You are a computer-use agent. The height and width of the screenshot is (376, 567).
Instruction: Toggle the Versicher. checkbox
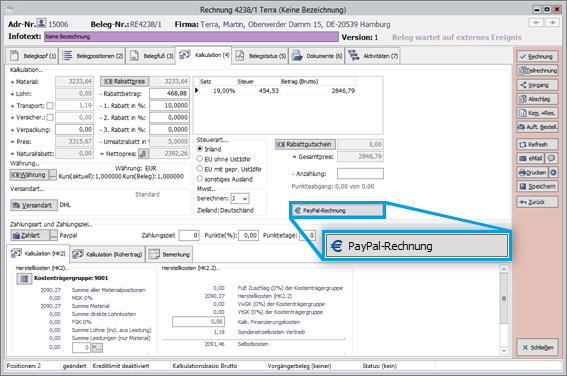point(50,118)
